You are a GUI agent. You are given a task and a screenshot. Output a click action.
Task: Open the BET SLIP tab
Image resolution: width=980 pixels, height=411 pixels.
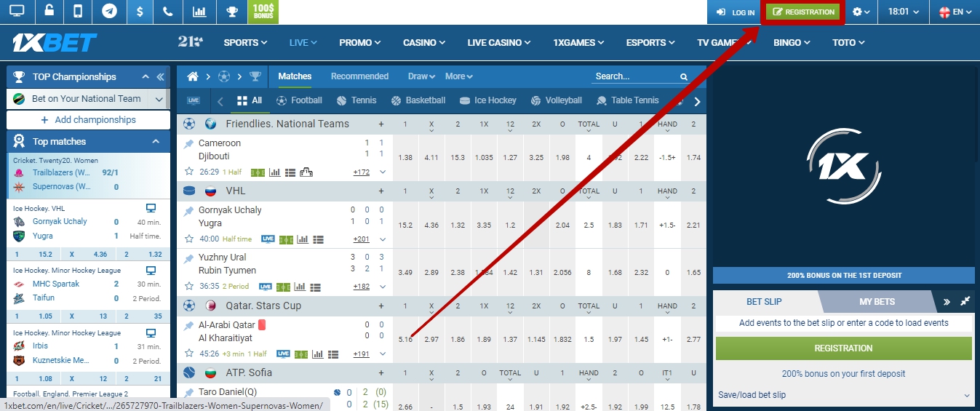pos(764,301)
